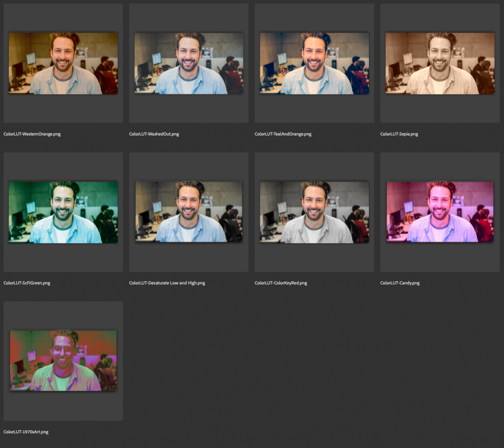Click the ColorLUT-1970sArt.png file name label
The height and width of the screenshot is (448, 504).
26,431
